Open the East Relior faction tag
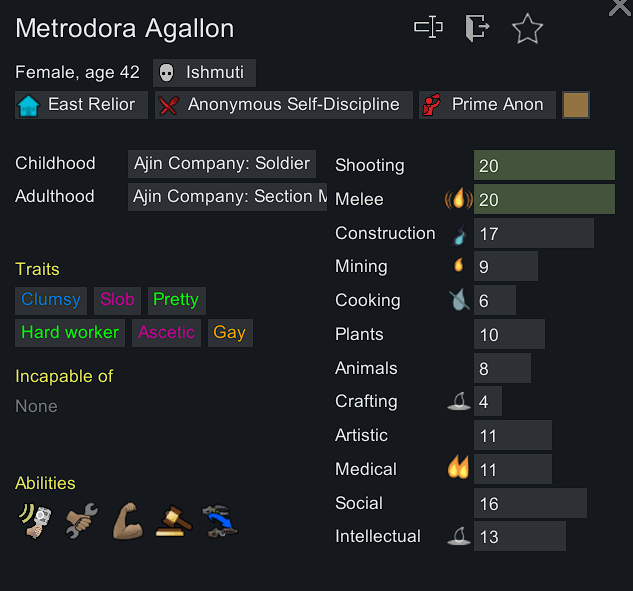Screen dimensions: 633x591 pyautogui.click(x=82, y=105)
